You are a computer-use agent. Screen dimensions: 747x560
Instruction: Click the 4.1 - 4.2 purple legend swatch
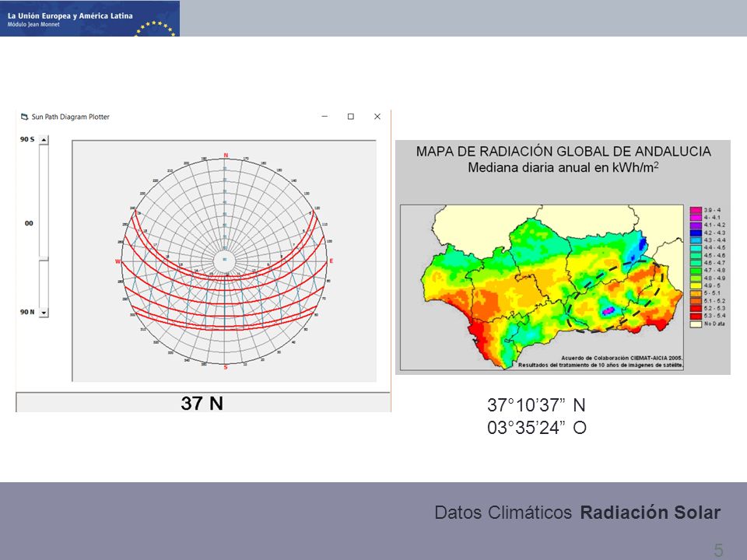pyautogui.click(x=696, y=226)
